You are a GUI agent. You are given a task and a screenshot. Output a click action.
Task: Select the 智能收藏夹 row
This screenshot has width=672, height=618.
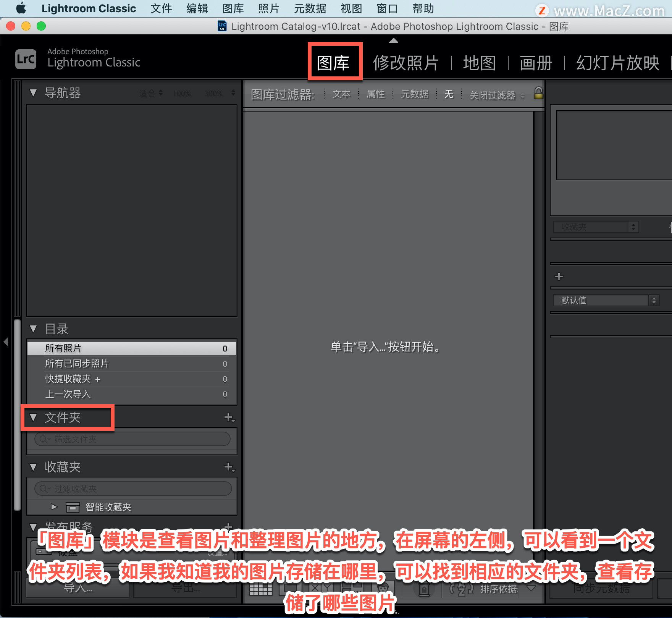tap(132, 507)
